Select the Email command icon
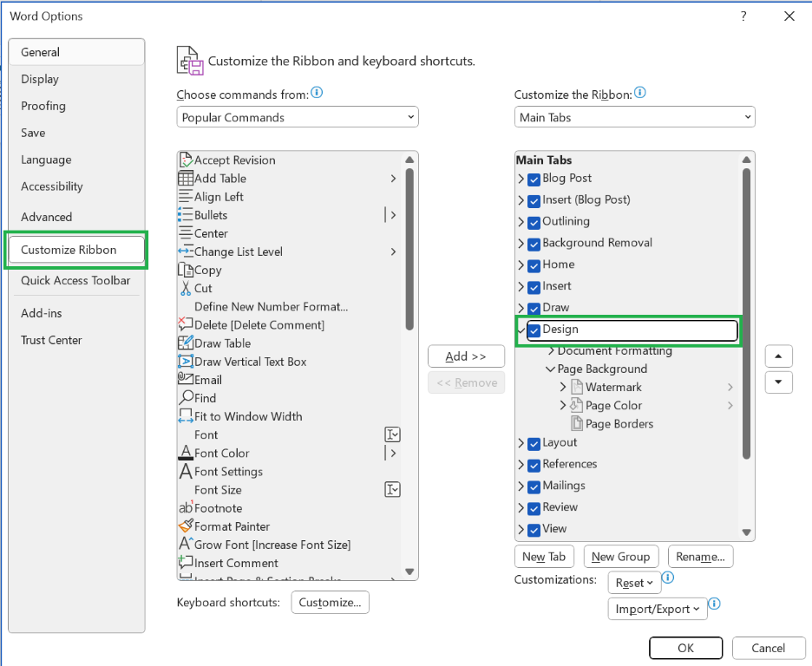The width and height of the screenshot is (812, 666). click(x=186, y=379)
